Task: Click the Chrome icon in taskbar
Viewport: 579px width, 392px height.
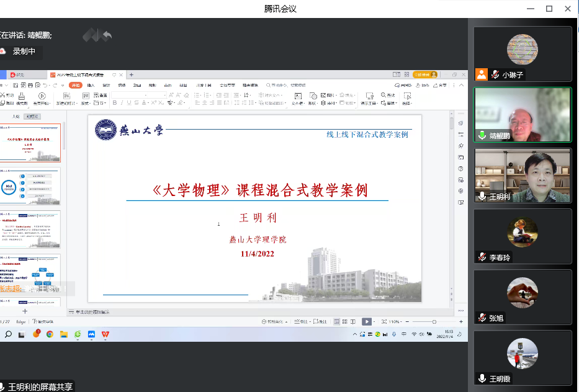Action: click(50, 334)
